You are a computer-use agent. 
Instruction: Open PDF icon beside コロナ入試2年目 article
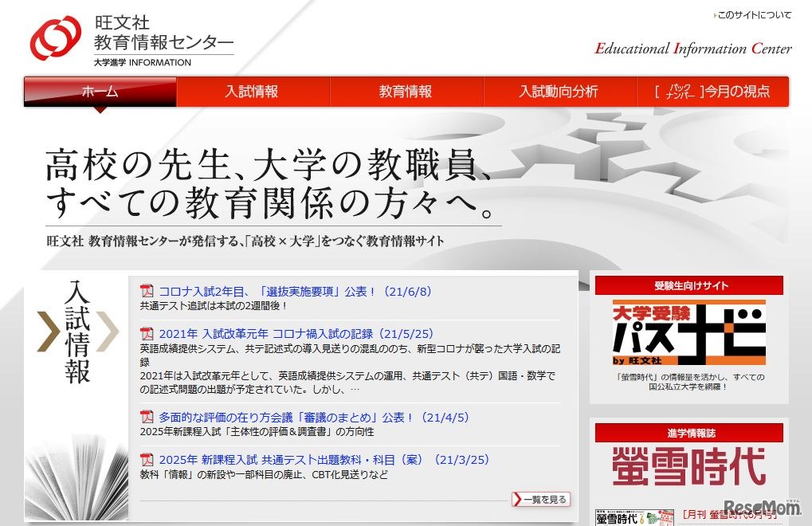147,292
